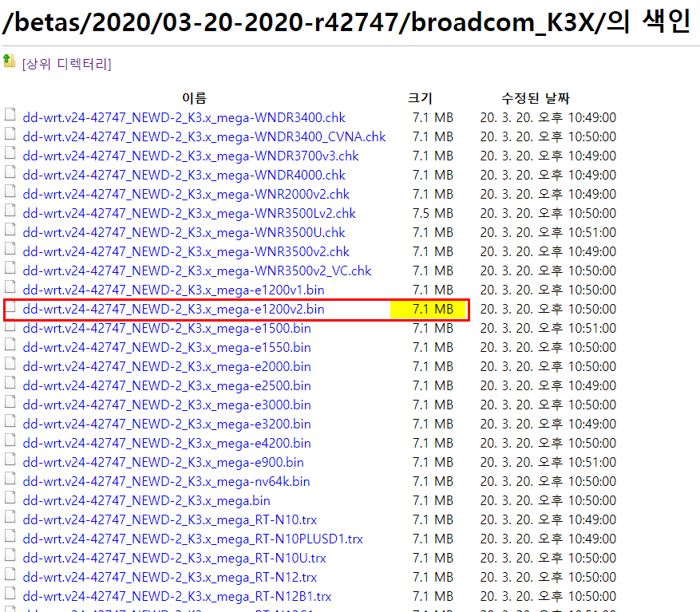Select mega-e1550.bin link

coord(167,348)
